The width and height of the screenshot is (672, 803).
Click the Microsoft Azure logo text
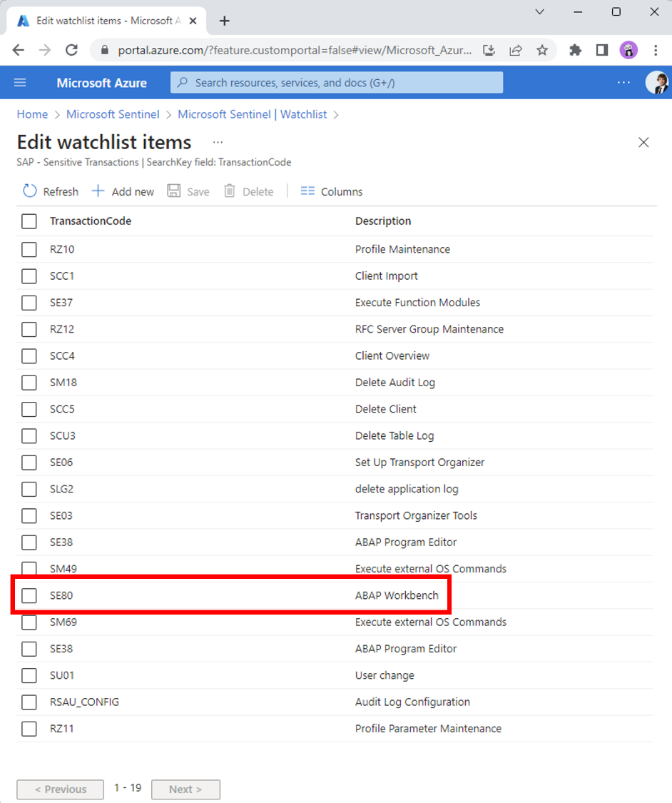click(x=102, y=83)
